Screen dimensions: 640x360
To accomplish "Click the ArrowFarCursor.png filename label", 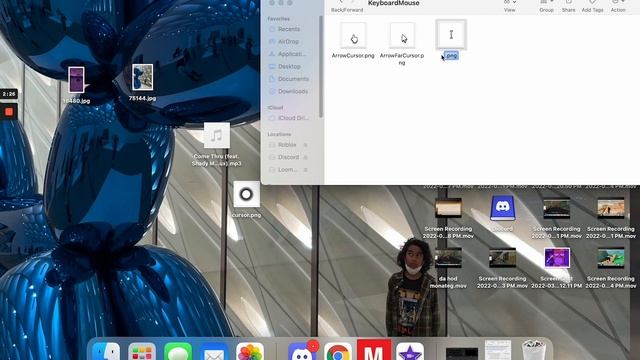I will coord(402,59).
